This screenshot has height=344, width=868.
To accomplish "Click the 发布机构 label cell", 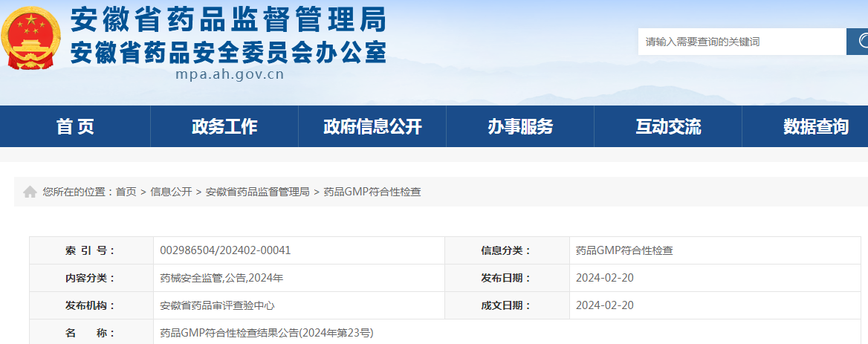I will point(91,305).
